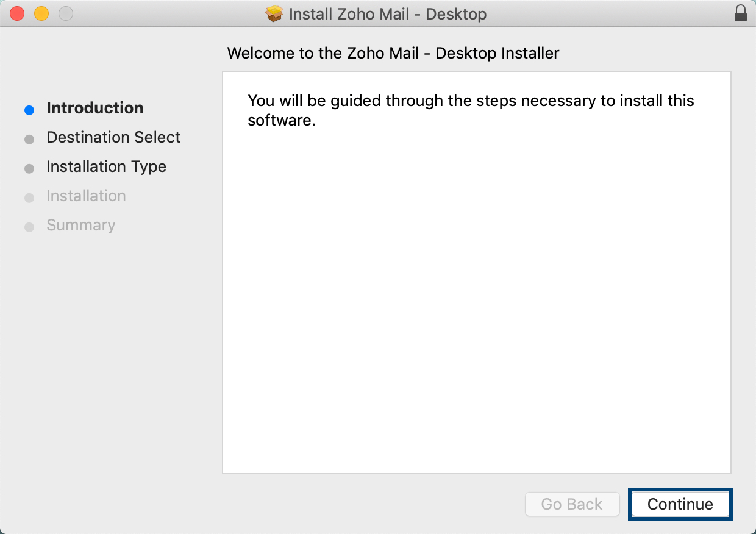Viewport: 756px width, 534px height.
Task: Click the package box icon in the title
Action: pyautogui.click(x=275, y=13)
